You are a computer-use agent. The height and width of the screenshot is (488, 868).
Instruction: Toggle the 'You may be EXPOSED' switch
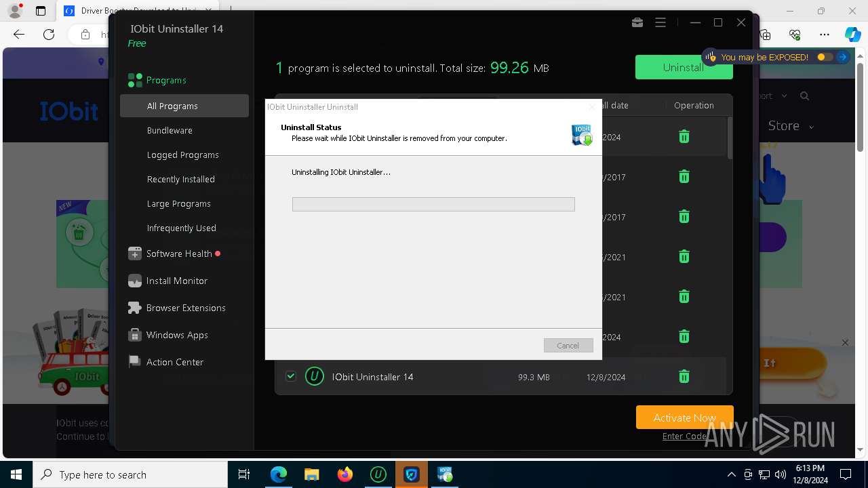[x=825, y=57]
